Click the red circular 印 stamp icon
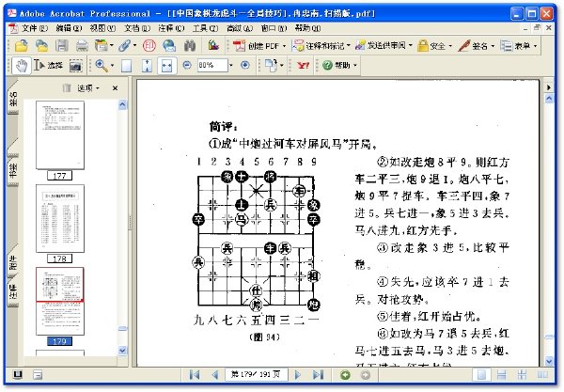This screenshot has height=392, width=564. (149, 46)
